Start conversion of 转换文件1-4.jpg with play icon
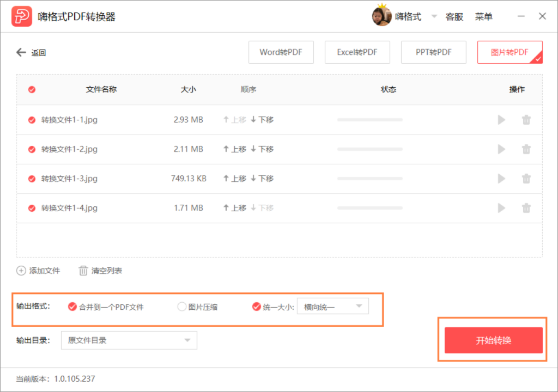Viewport: 558px width, 392px height. point(501,208)
